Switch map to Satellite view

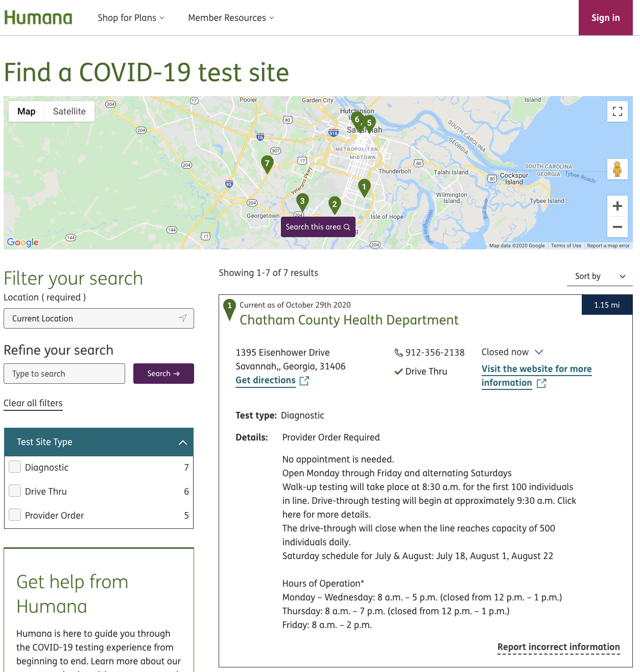click(x=69, y=111)
